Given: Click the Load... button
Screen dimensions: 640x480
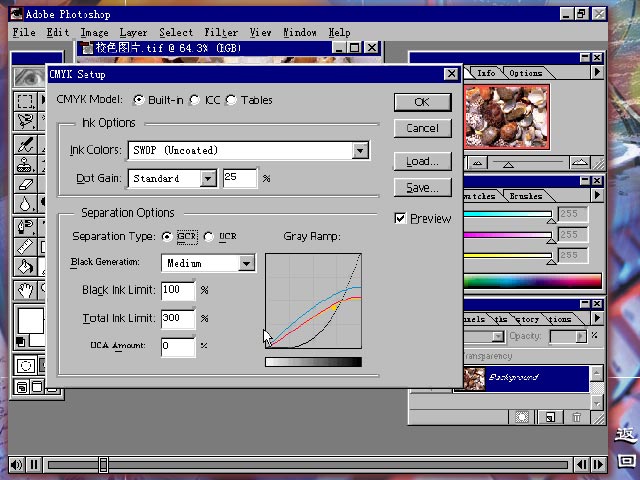Looking at the screenshot, I should [421, 161].
